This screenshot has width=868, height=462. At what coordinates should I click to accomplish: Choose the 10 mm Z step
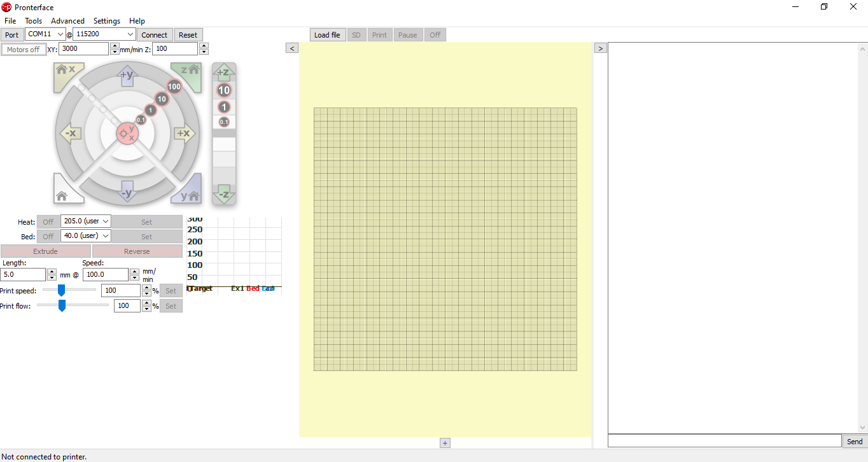224,90
